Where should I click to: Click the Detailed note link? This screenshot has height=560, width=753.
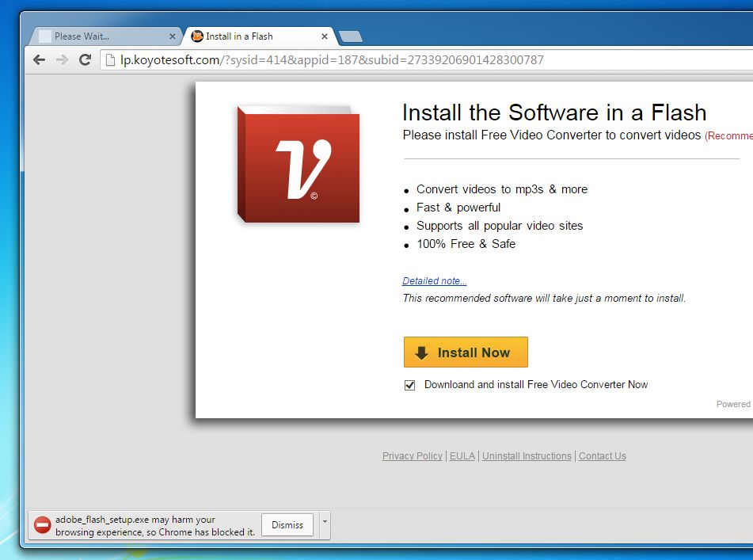[434, 280]
